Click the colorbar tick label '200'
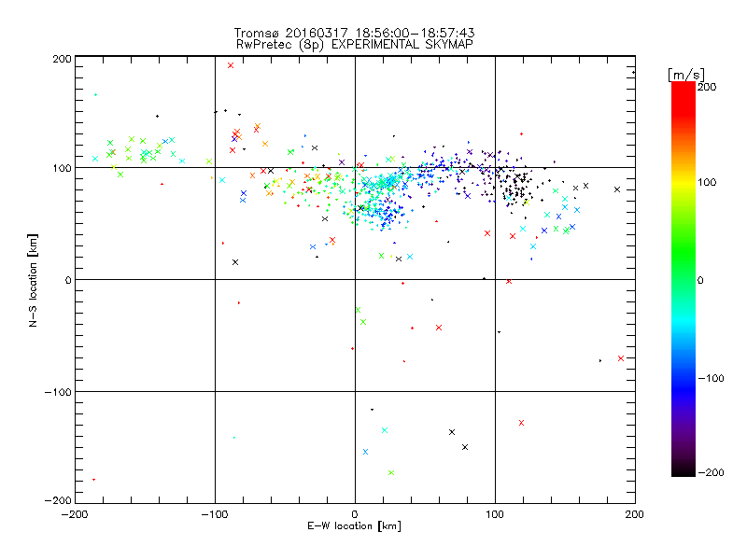 [x=707, y=87]
